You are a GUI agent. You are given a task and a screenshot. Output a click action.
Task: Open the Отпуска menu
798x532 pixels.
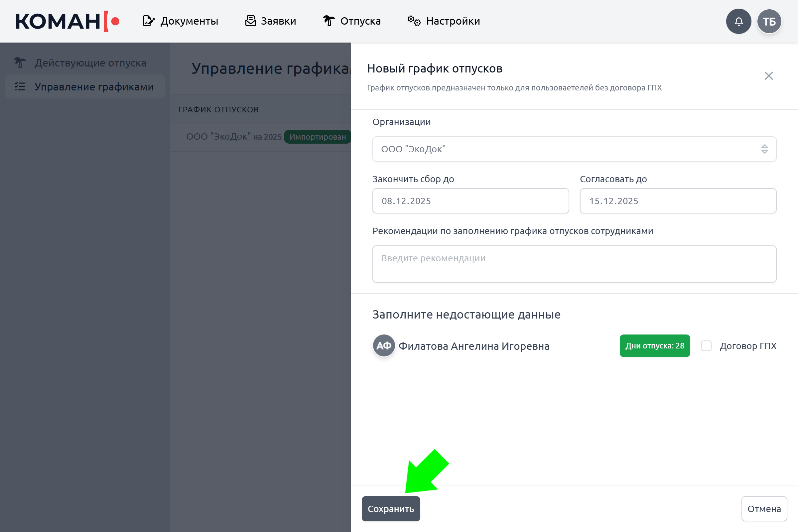[352, 21]
